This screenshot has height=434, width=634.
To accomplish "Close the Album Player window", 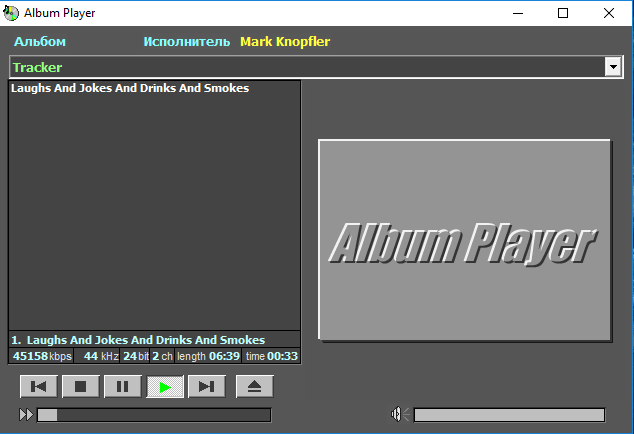I will (x=609, y=13).
